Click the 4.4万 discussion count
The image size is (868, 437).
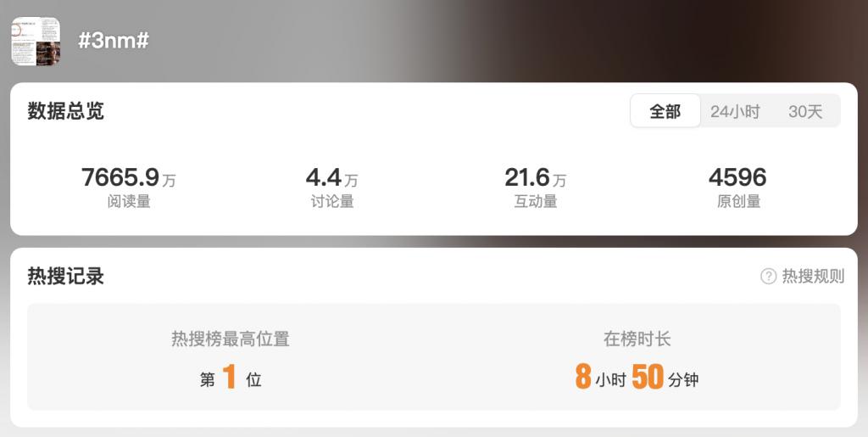(x=331, y=178)
